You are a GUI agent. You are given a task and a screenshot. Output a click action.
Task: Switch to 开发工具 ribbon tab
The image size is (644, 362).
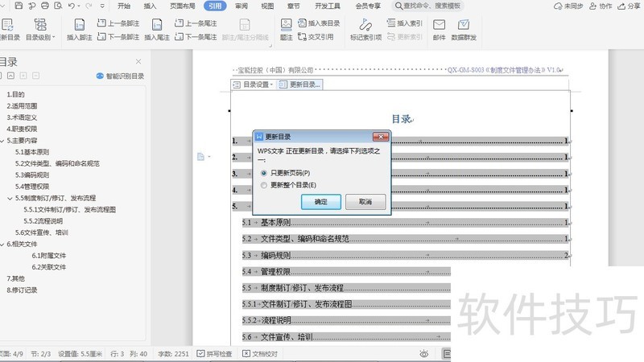pyautogui.click(x=328, y=6)
